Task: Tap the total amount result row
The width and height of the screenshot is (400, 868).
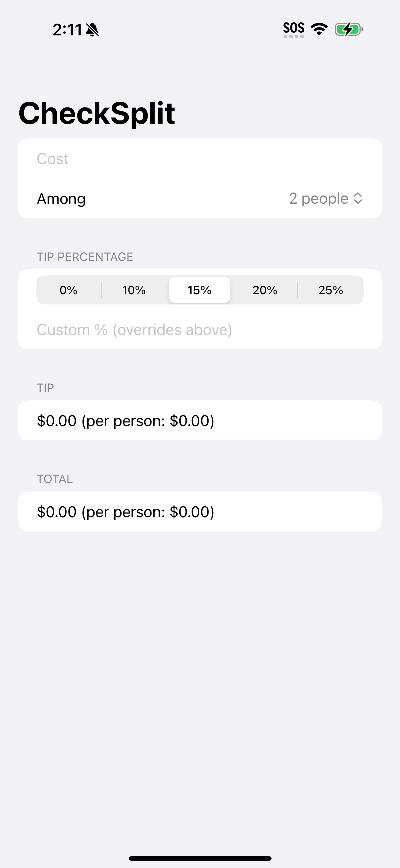Action: point(200,511)
